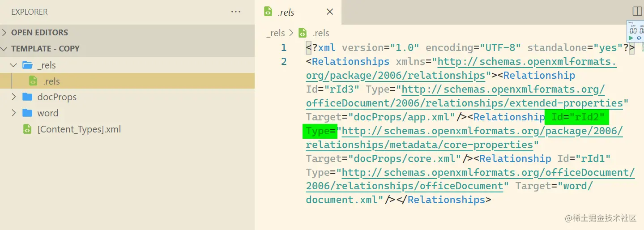Click encoding="UTF-8" in XML declaration
Screen dimensions: 644x230
coord(473,47)
